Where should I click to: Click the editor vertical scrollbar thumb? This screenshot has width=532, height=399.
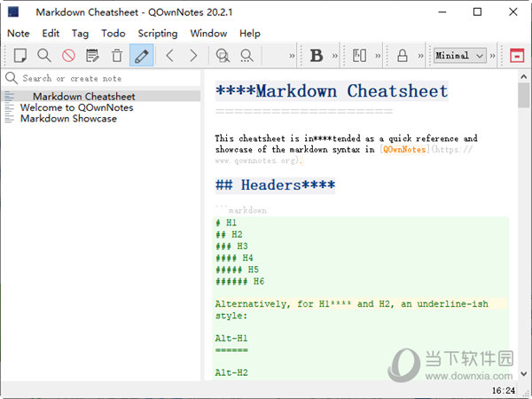tap(523, 95)
